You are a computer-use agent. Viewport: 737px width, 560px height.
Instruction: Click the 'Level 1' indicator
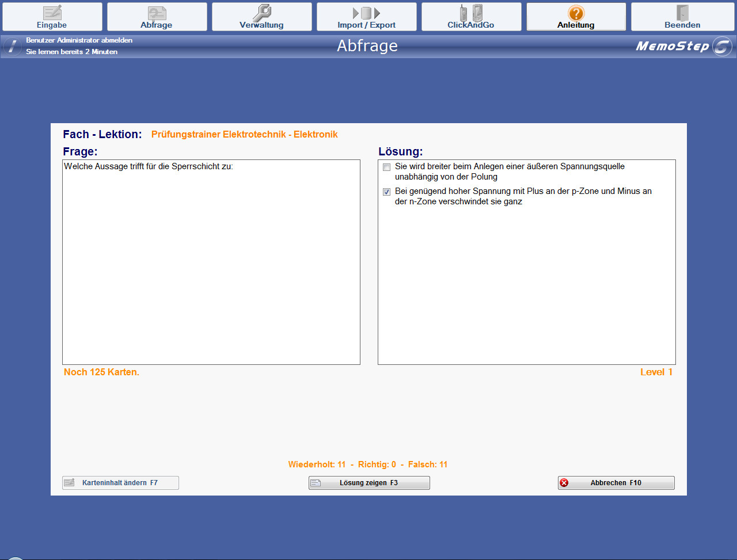point(656,372)
